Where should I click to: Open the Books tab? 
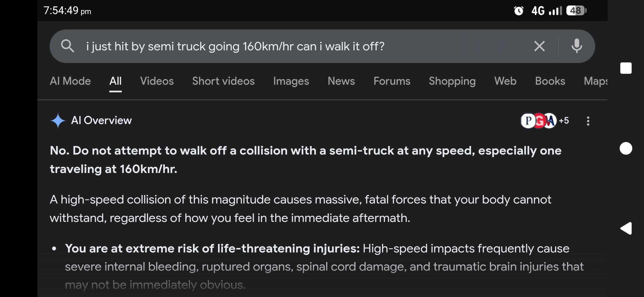pyautogui.click(x=550, y=81)
